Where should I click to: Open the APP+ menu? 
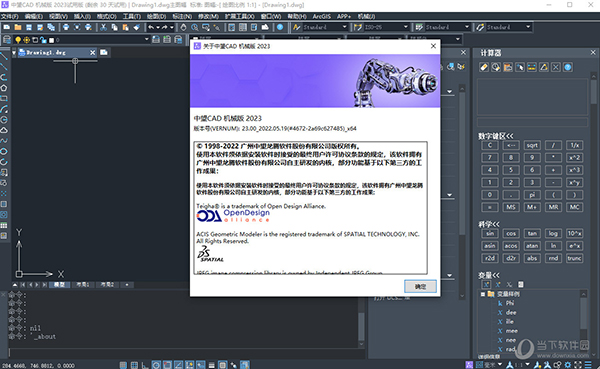coord(344,16)
